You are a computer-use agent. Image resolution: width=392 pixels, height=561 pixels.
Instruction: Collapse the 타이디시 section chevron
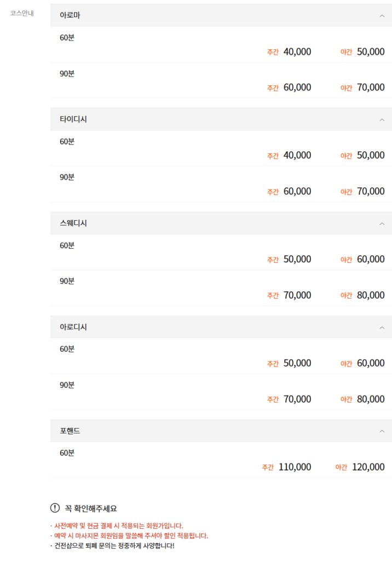[382, 119]
